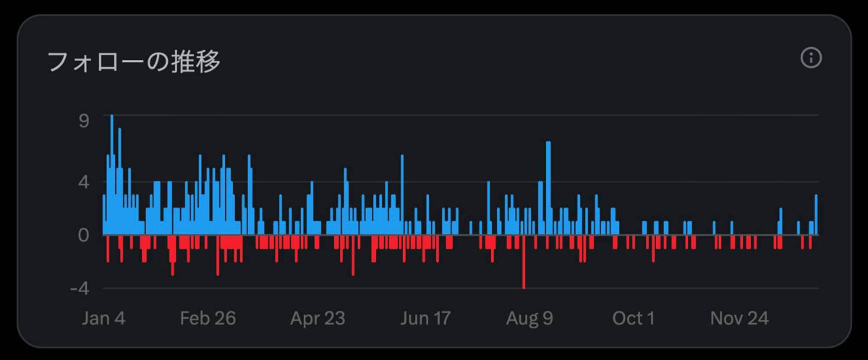Click the Apr 23 date label

318,319
